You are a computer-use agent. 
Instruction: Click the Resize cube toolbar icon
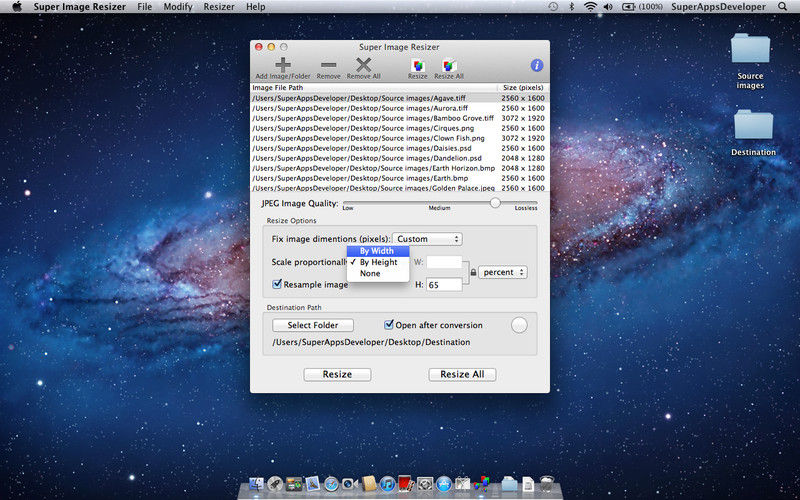(x=417, y=66)
